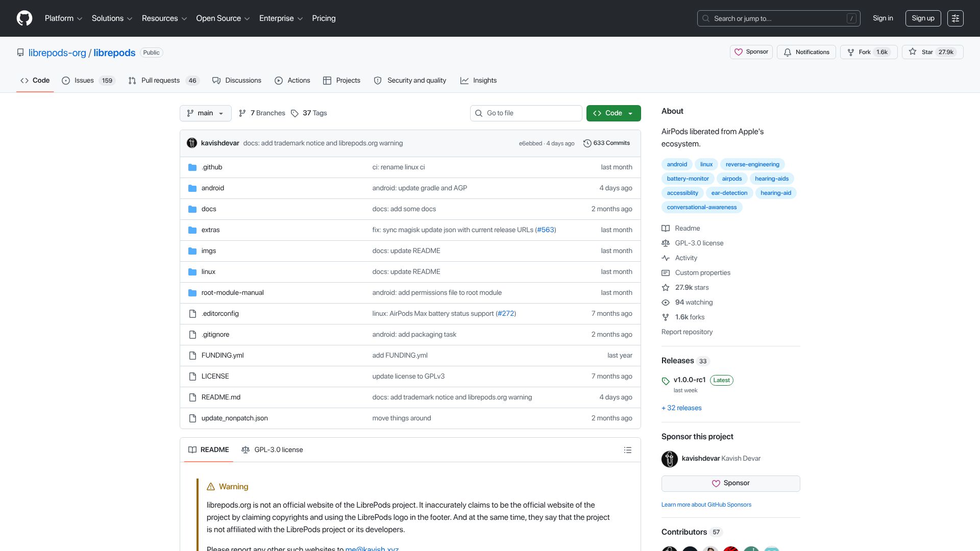Image resolution: width=980 pixels, height=551 pixels.
Task: Click the Sponsor button under Sponsor this project
Action: [730, 484]
